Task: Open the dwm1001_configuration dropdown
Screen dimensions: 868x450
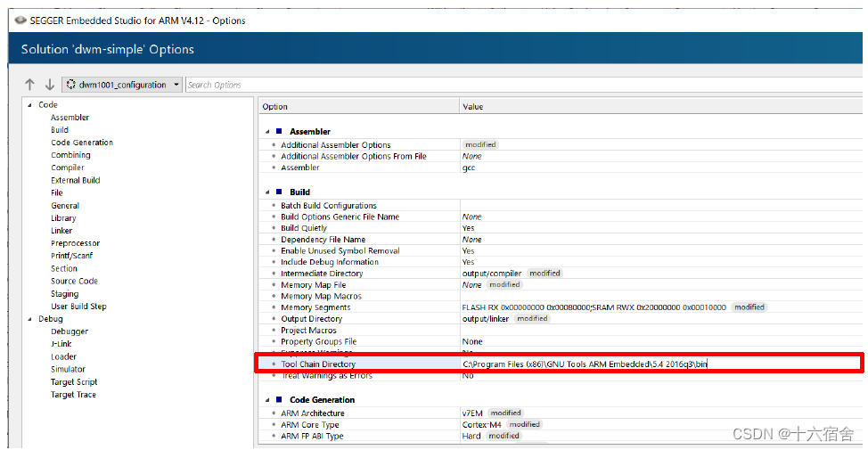Action: 122,85
